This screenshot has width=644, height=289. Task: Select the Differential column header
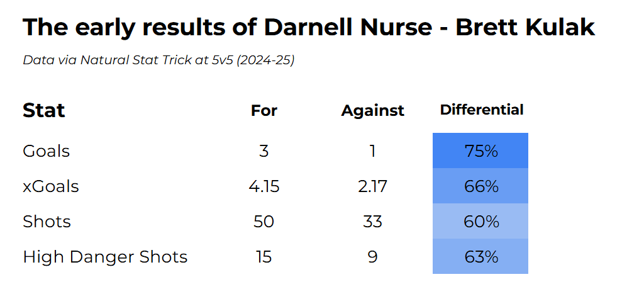pos(482,110)
